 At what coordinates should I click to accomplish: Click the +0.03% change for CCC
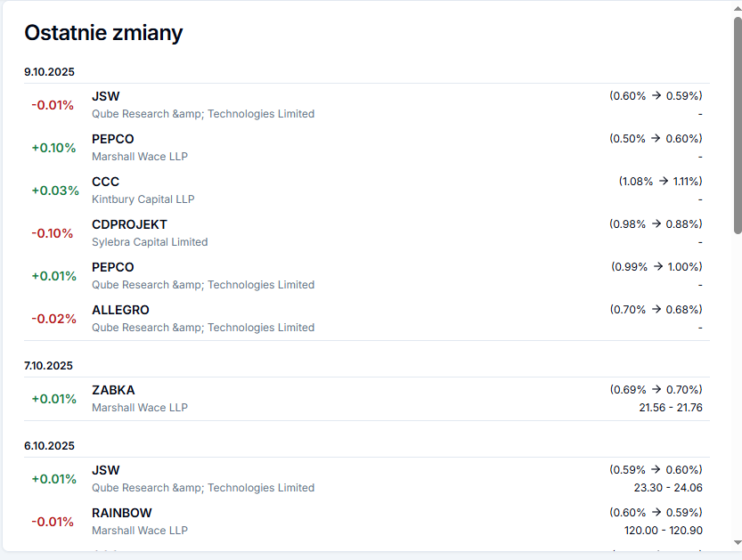54,191
